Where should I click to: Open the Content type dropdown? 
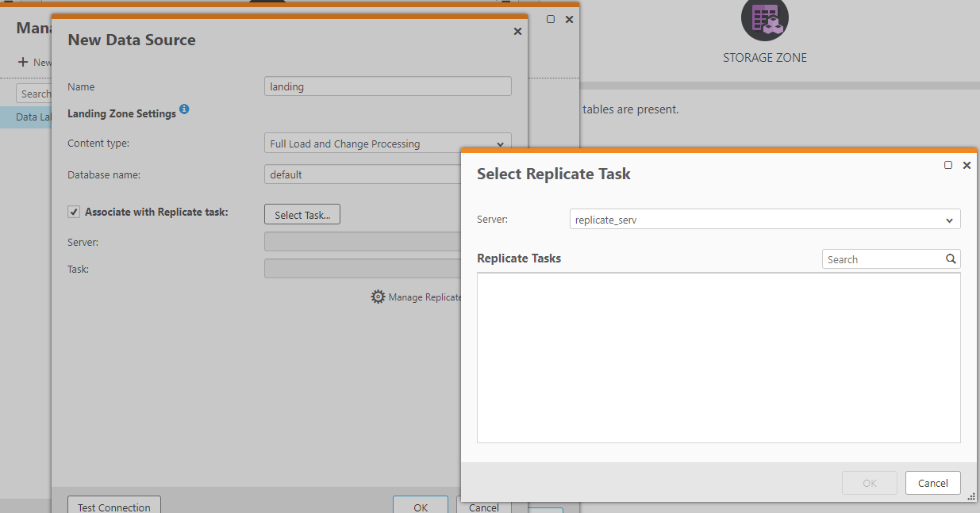(x=387, y=144)
